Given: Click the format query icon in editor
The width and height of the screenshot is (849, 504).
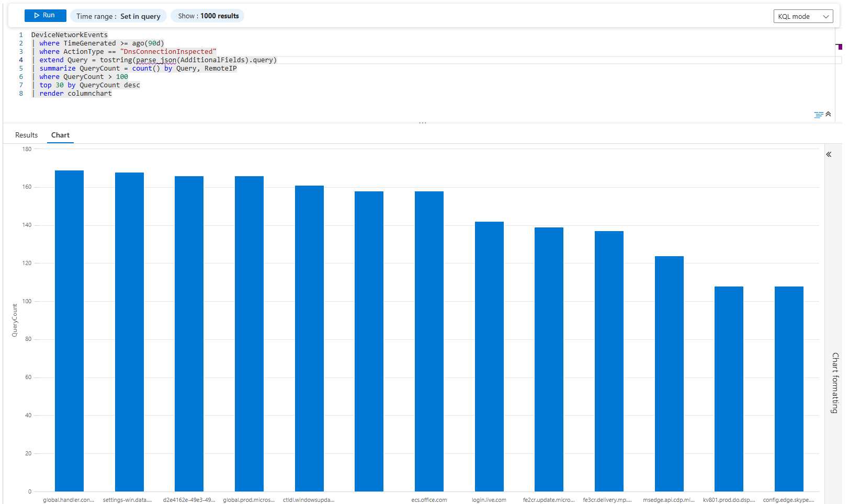Looking at the screenshot, I should click(818, 115).
